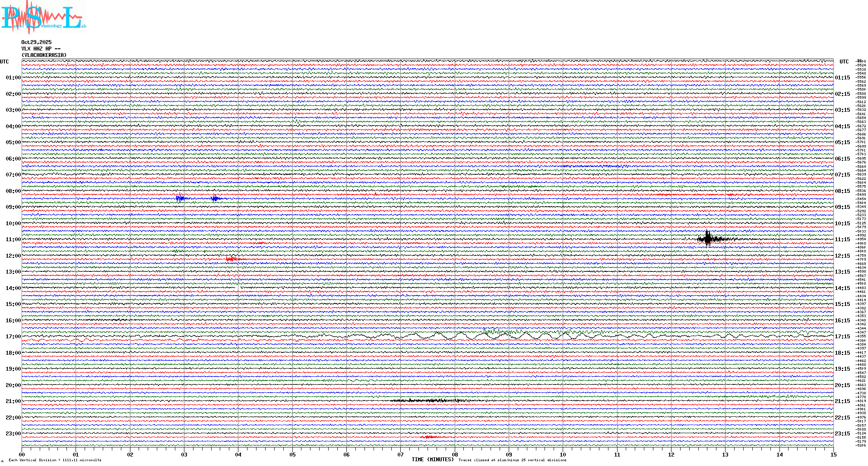The height and width of the screenshot is (466, 868).
Task: Click the Oct29,2025 date label
Action: (36, 42)
